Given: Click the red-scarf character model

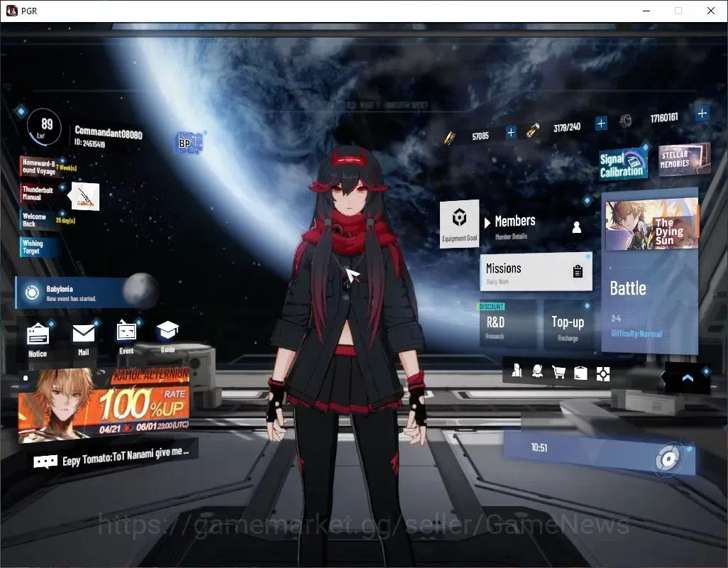Looking at the screenshot, I should point(347,353).
